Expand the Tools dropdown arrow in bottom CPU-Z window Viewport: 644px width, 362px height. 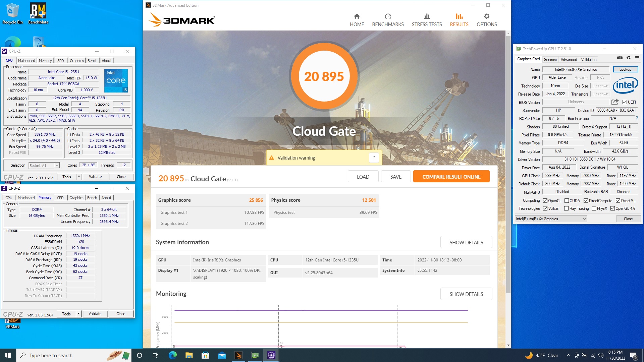click(78, 314)
